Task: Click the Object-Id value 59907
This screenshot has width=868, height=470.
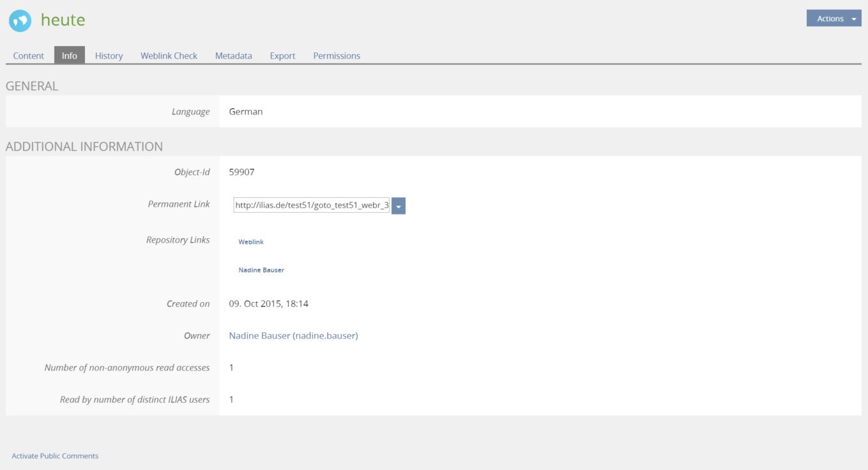Action: pyautogui.click(x=242, y=172)
